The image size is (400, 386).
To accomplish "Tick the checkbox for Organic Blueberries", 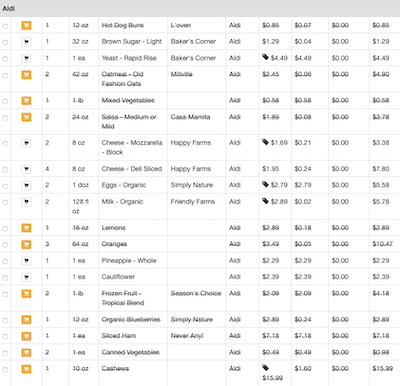I will click(x=5, y=320).
